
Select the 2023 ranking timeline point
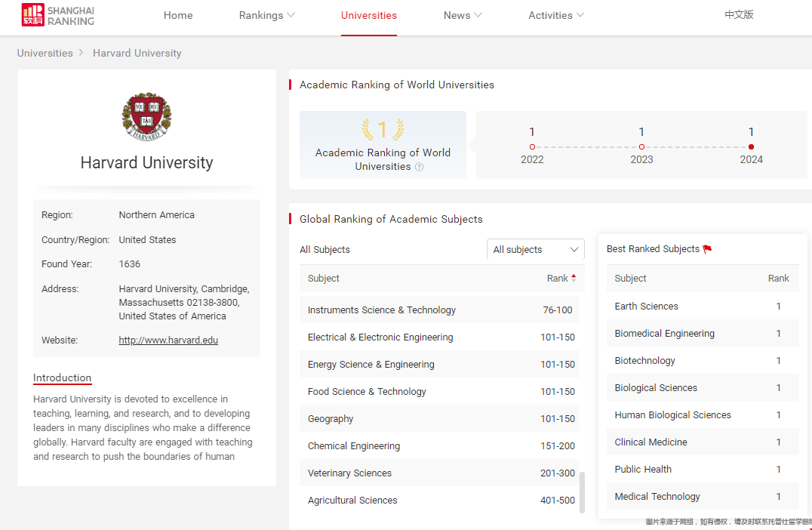tap(641, 147)
